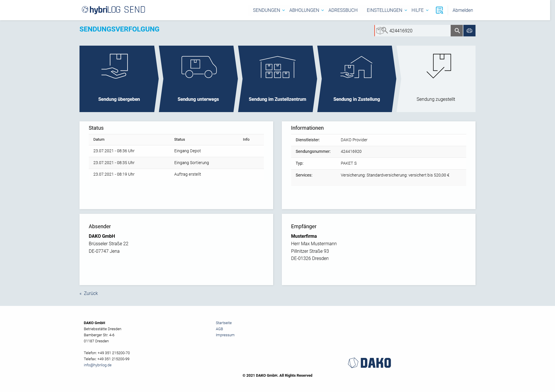Click 'Pillnitzer Straße 93' address line

coord(310,251)
